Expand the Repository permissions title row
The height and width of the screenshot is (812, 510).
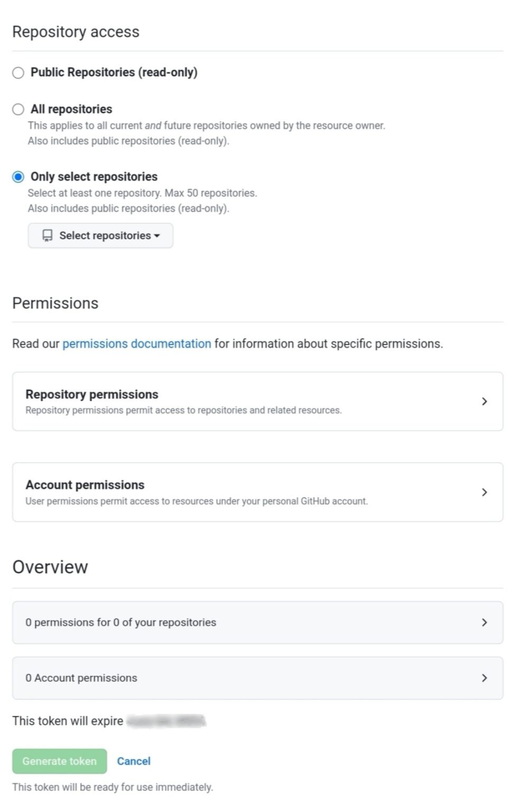(92, 394)
